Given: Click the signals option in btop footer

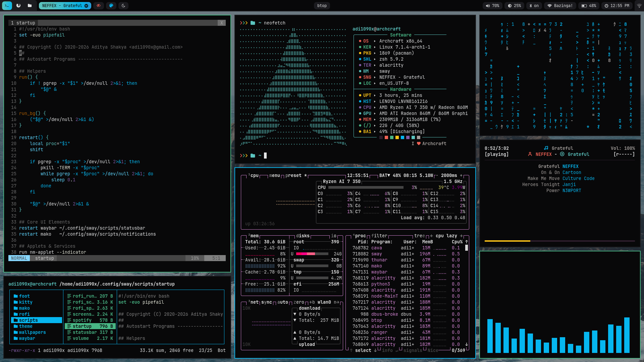Looking at the screenshot, I should [413, 350].
